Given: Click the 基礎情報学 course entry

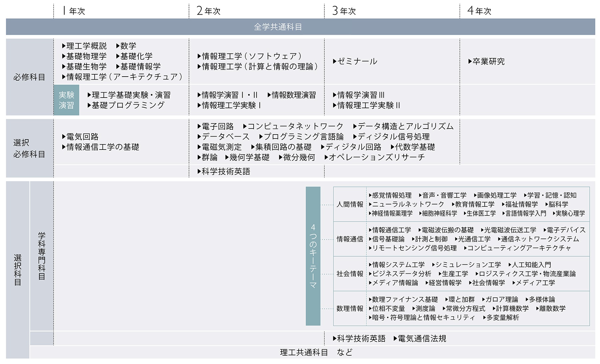Looking at the screenshot, I should coord(138,66).
